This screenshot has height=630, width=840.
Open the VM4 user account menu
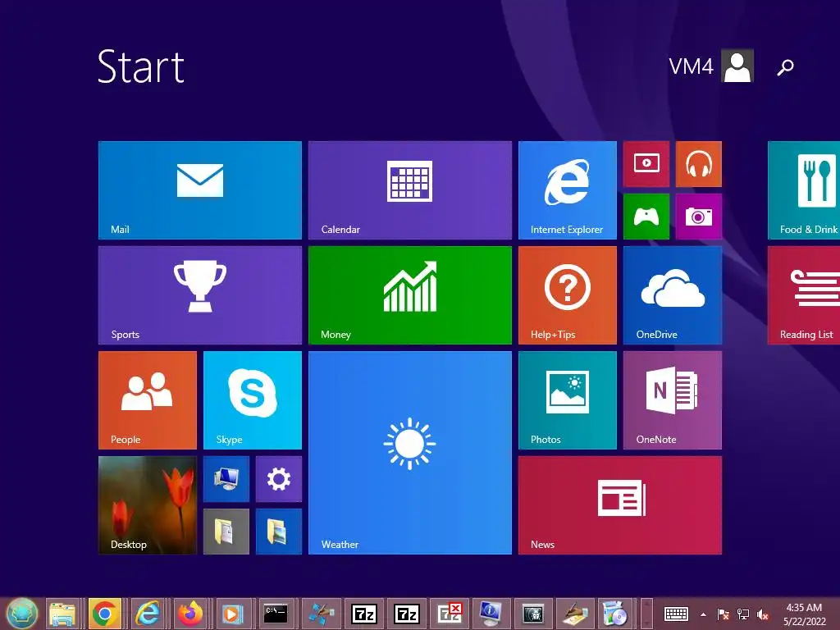tap(711, 66)
